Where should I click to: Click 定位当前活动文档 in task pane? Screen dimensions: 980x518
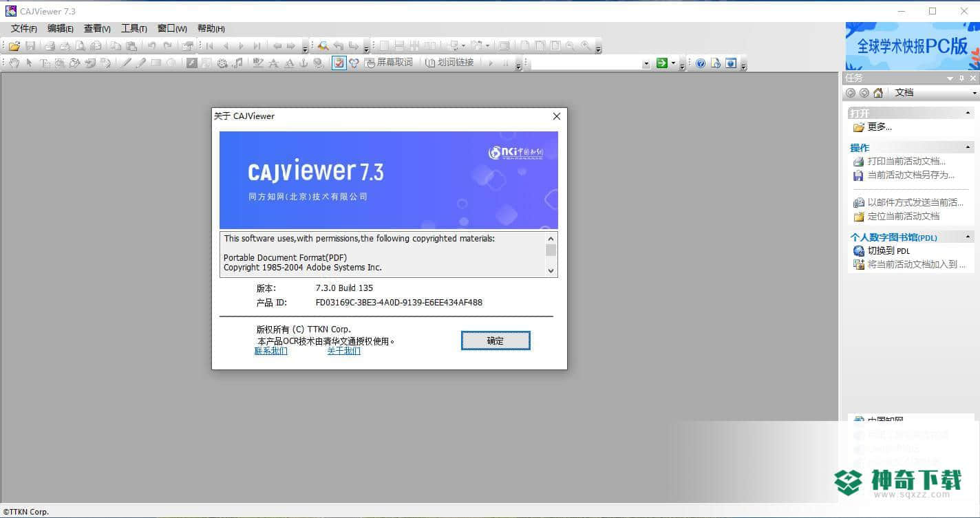(x=904, y=217)
